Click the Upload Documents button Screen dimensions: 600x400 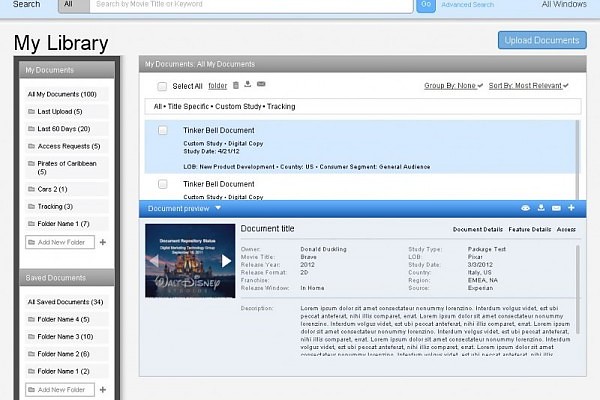click(542, 40)
